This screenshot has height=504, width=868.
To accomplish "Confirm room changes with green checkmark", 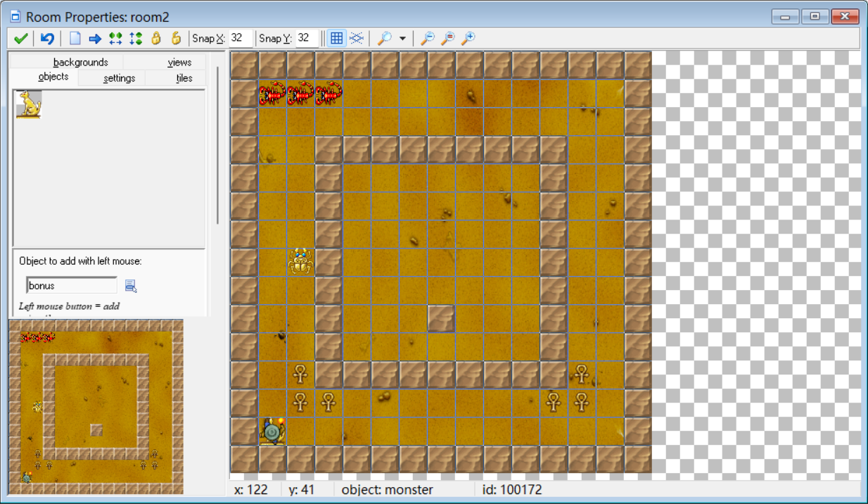I will (x=20, y=39).
